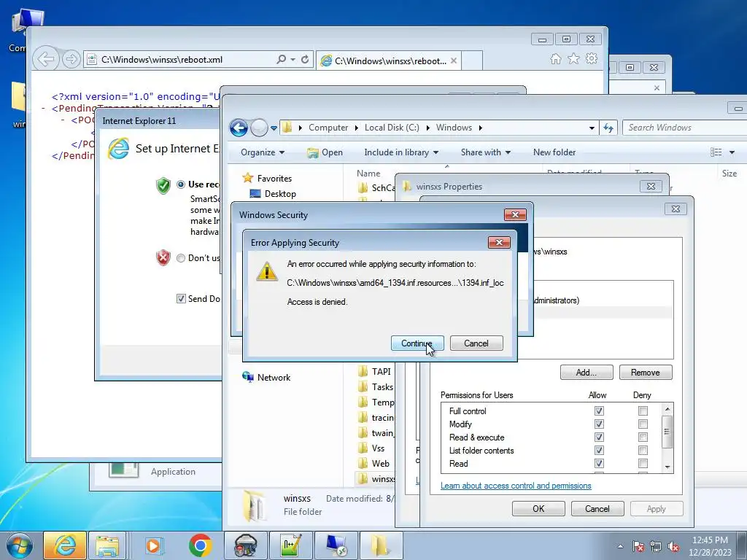This screenshot has height=560, width=747.
Task: Toggle Deny checkbox for List folder contents
Action: pyautogui.click(x=643, y=450)
